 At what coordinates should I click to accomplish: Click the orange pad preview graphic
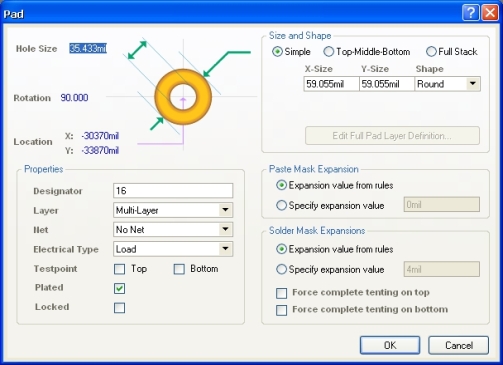point(183,97)
